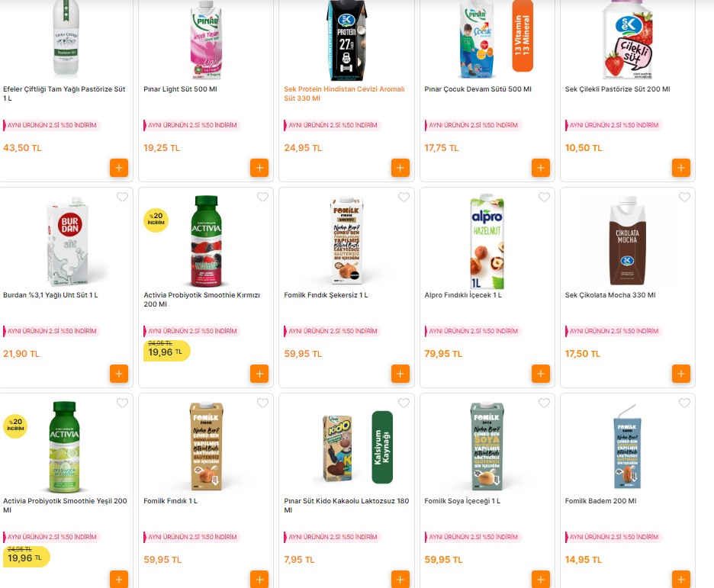Add Fomilk Fındık Şekersiz to cart

point(400,374)
